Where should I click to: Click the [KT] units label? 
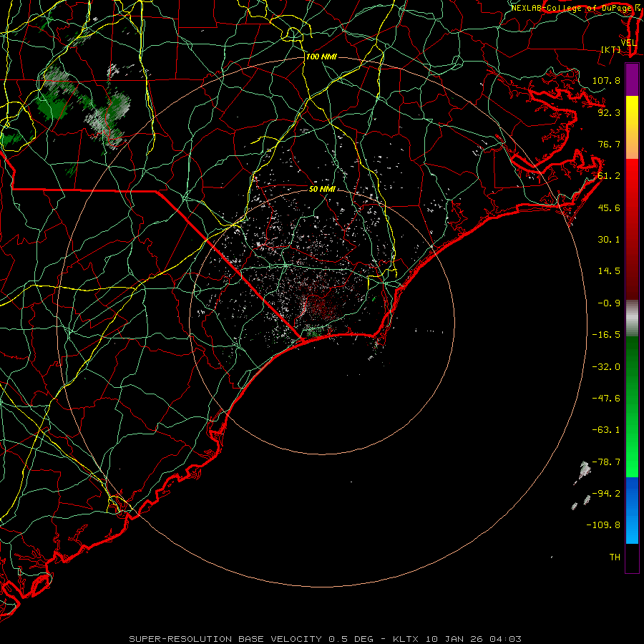click(x=611, y=49)
